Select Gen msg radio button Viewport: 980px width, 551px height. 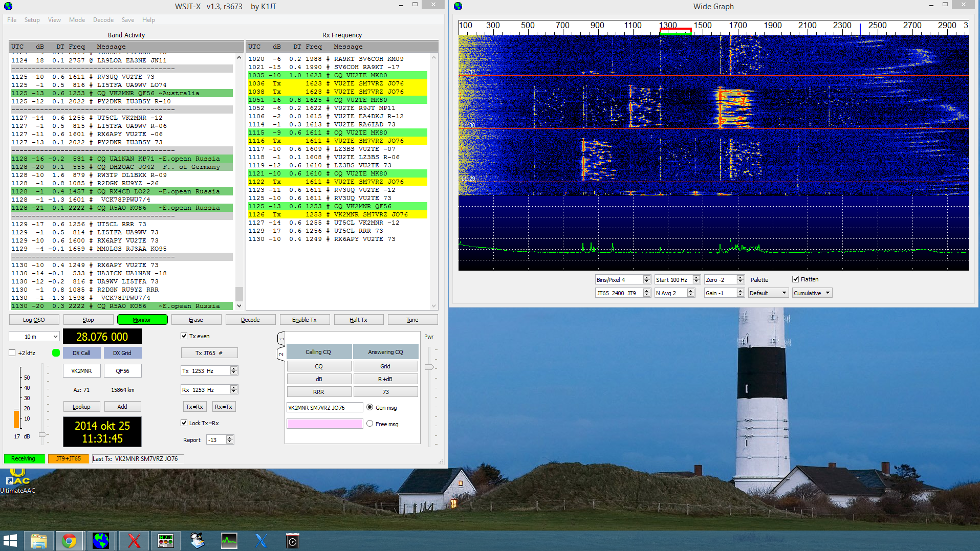tap(370, 408)
